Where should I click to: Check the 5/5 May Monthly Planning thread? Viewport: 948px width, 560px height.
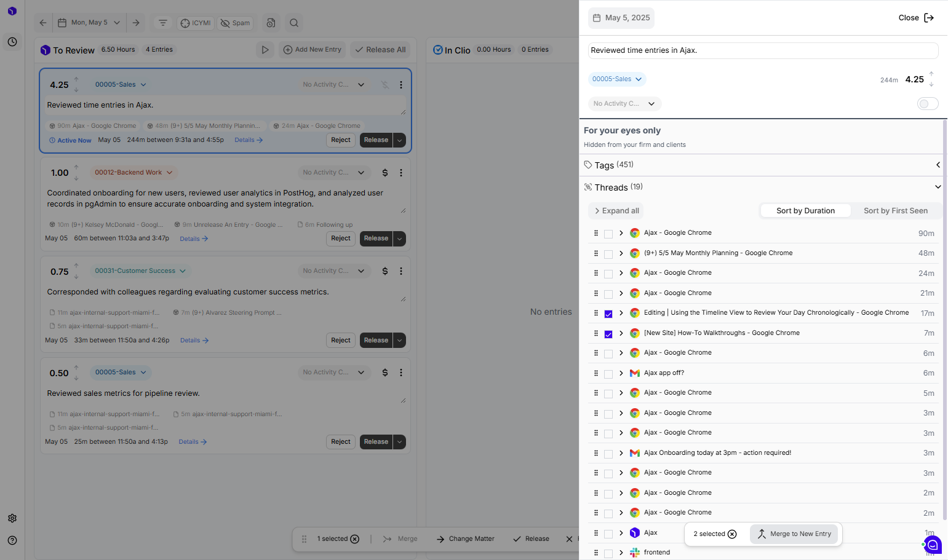tap(608, 254)
